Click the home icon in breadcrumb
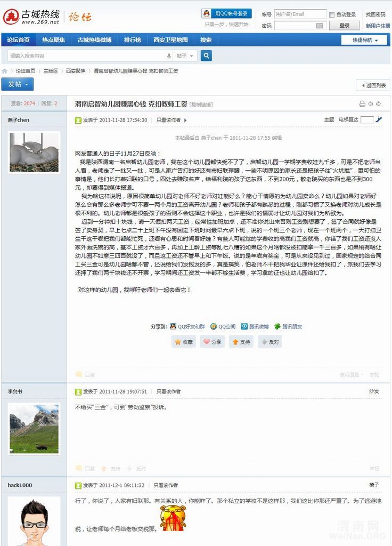 tap(5, 71)
